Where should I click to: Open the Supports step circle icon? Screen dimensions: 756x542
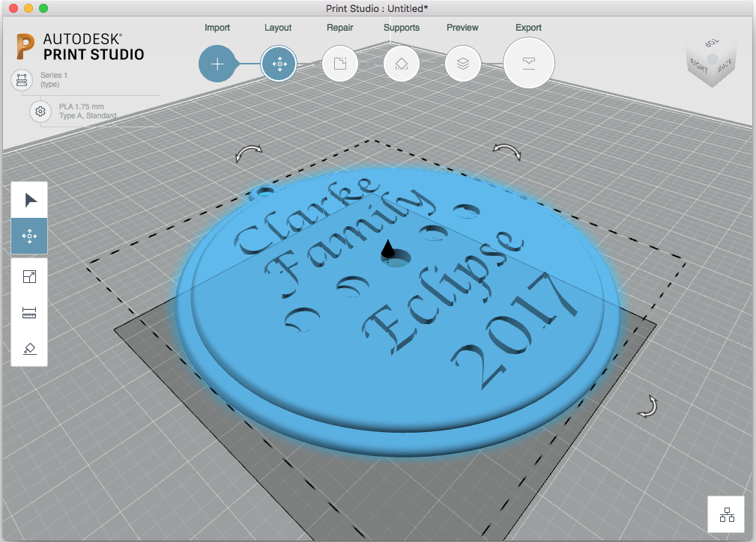pos(401,64)
